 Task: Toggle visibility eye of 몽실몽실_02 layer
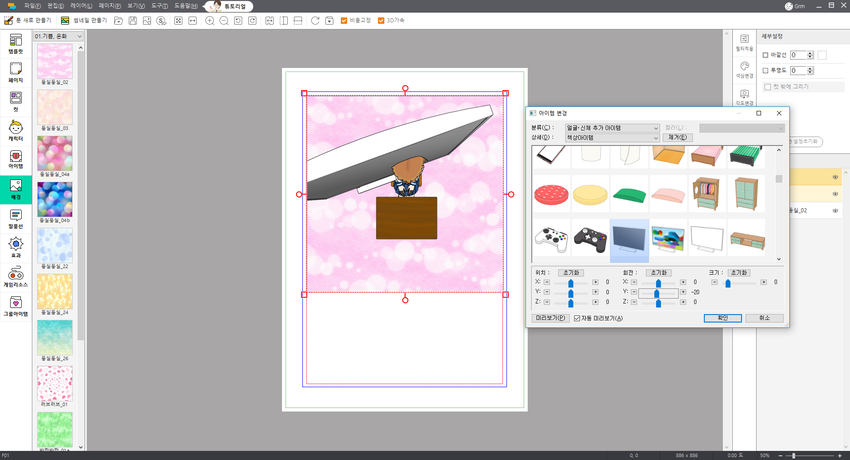[835, 210]
